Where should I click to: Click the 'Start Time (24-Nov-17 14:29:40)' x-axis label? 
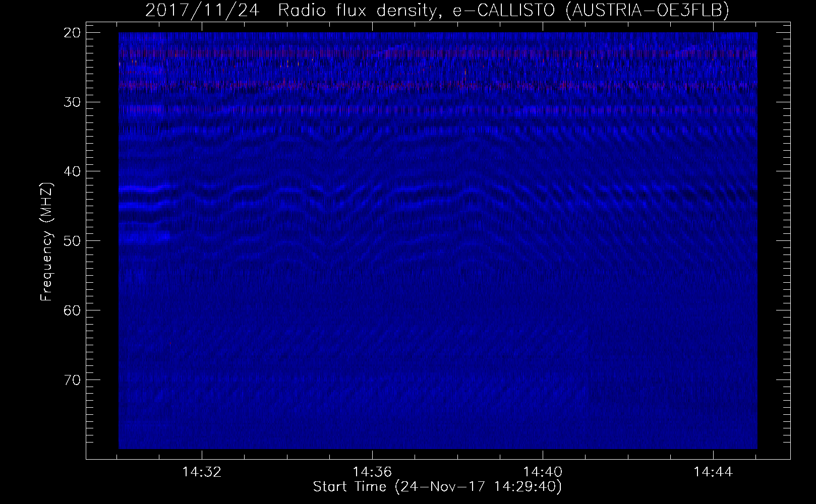(x=437, y=487)
